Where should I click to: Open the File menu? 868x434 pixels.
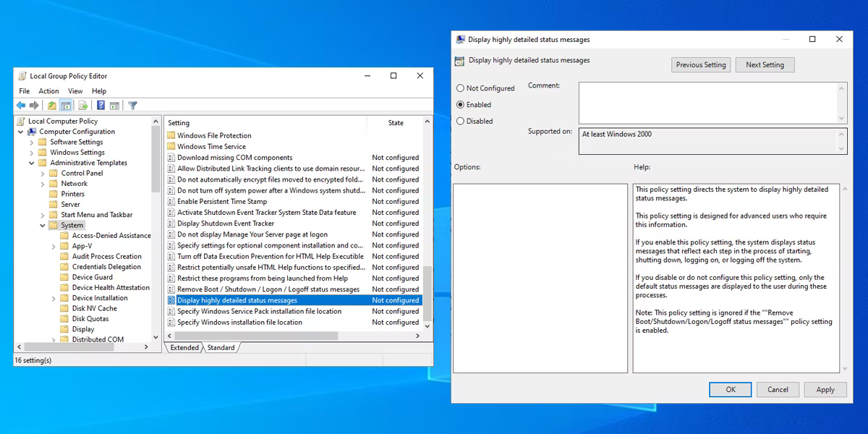(x=25, y=91)
